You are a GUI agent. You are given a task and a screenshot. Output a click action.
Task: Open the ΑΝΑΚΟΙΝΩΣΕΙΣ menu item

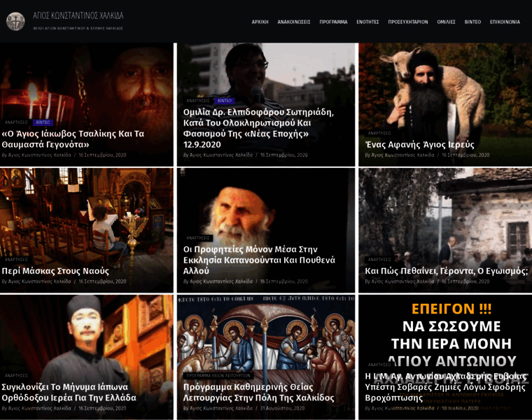point(294,22)
